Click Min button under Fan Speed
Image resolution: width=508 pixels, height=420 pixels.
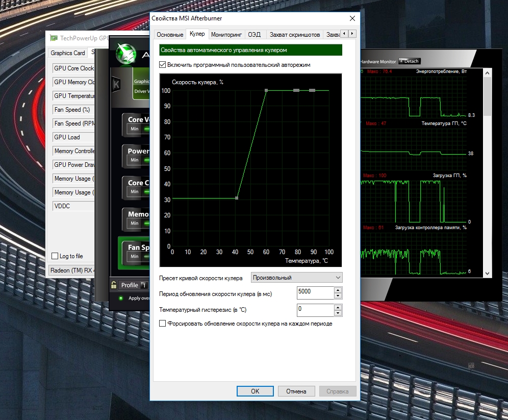(135, 256)
